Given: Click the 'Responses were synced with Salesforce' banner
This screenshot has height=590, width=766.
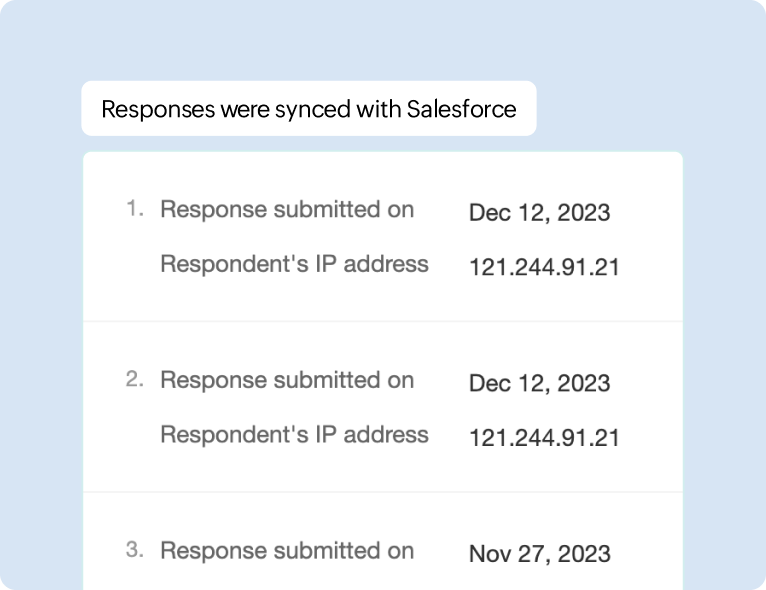Looking at the screenshot, I should coord(308,109).
